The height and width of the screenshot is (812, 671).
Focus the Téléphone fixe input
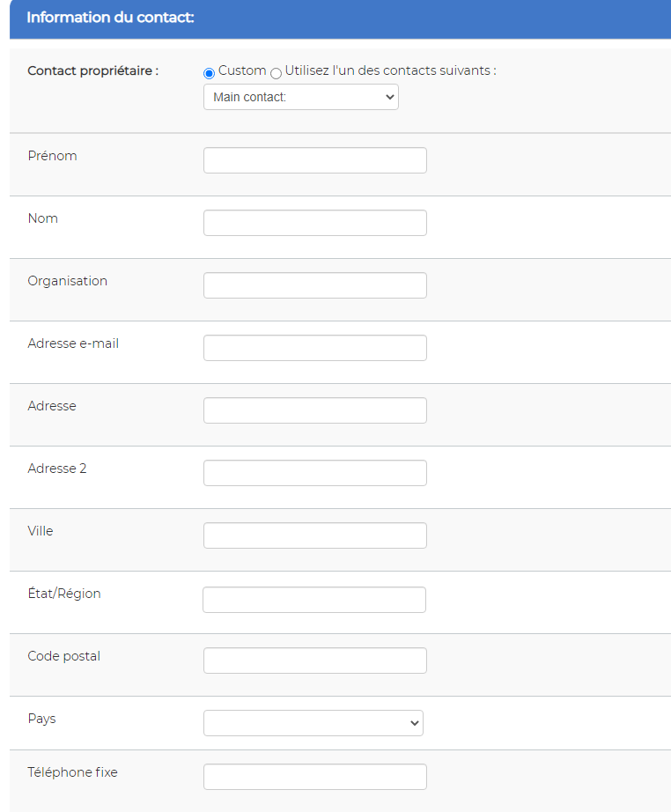coord(314,777)
